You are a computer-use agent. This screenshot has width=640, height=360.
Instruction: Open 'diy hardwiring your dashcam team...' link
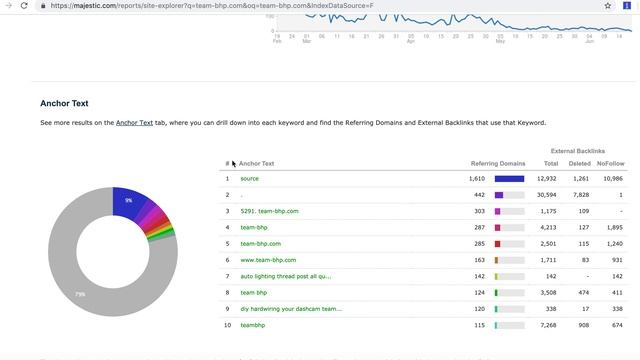(291, 309)
